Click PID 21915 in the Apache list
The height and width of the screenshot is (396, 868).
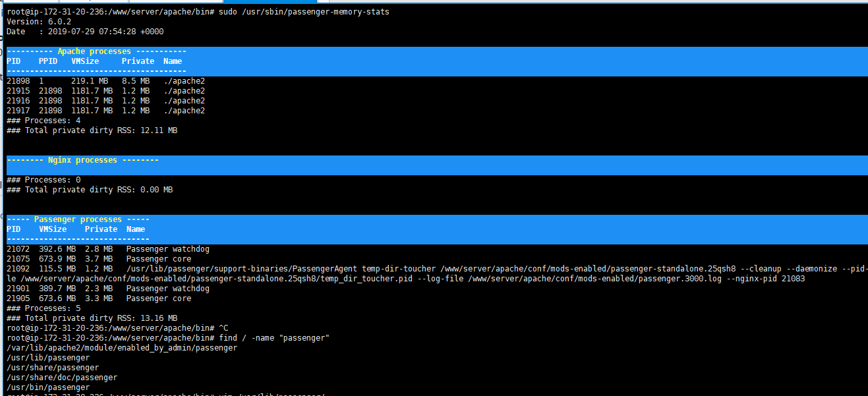[x=18, y=91]
